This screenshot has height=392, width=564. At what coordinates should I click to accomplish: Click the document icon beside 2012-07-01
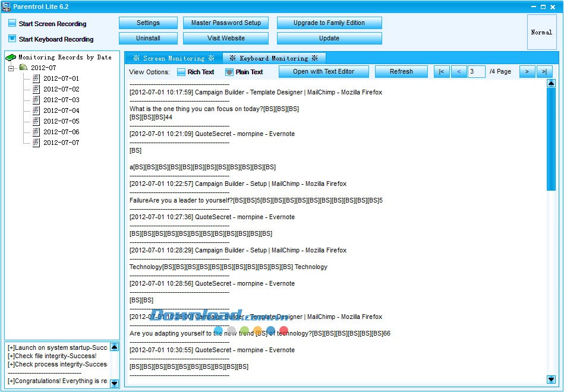click(x=36, y=78)
